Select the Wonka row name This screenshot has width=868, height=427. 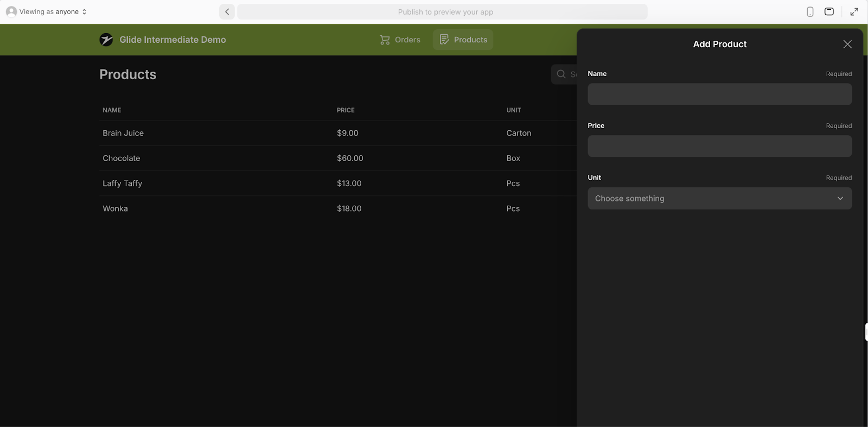click(116, 208)
